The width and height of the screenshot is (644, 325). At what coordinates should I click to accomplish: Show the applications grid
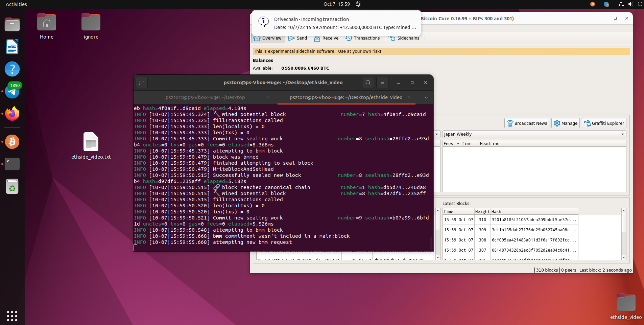(12, 316)
